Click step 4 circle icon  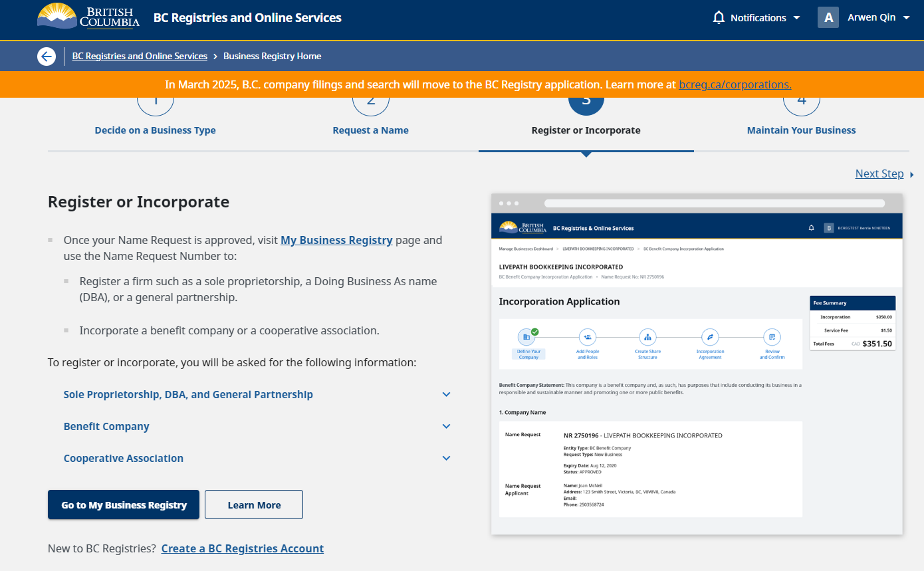[x=802, y=106]
